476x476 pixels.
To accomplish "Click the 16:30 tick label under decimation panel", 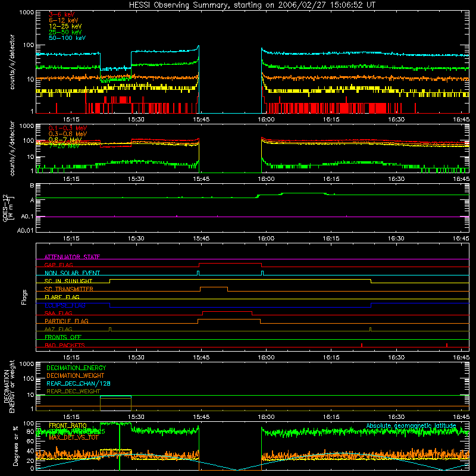I will click(396, 417).
